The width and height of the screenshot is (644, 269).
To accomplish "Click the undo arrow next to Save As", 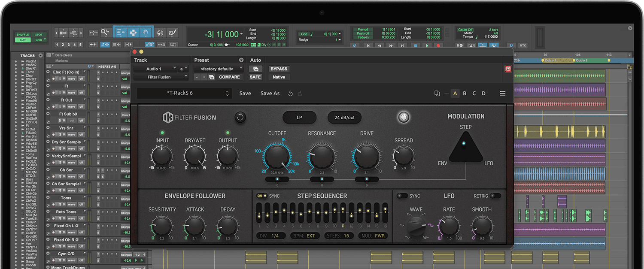I will click(291, 94).
